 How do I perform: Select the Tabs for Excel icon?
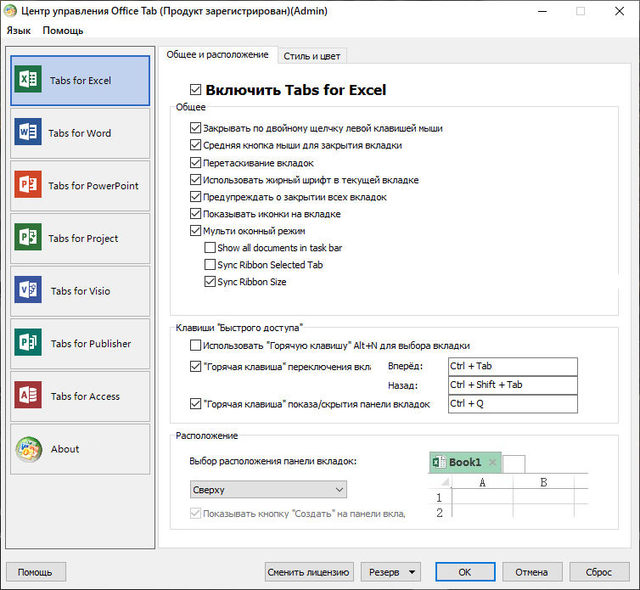coord(28,80)
